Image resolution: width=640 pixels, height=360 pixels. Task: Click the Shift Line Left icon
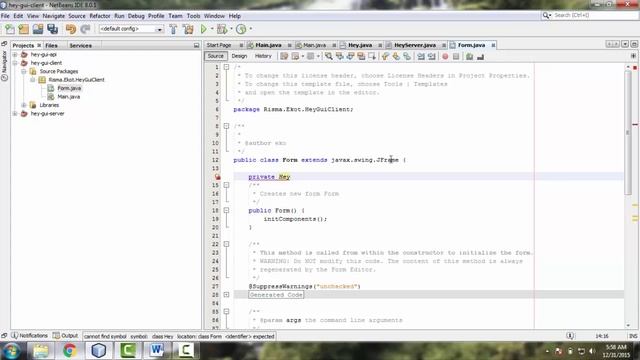(421, 56)
